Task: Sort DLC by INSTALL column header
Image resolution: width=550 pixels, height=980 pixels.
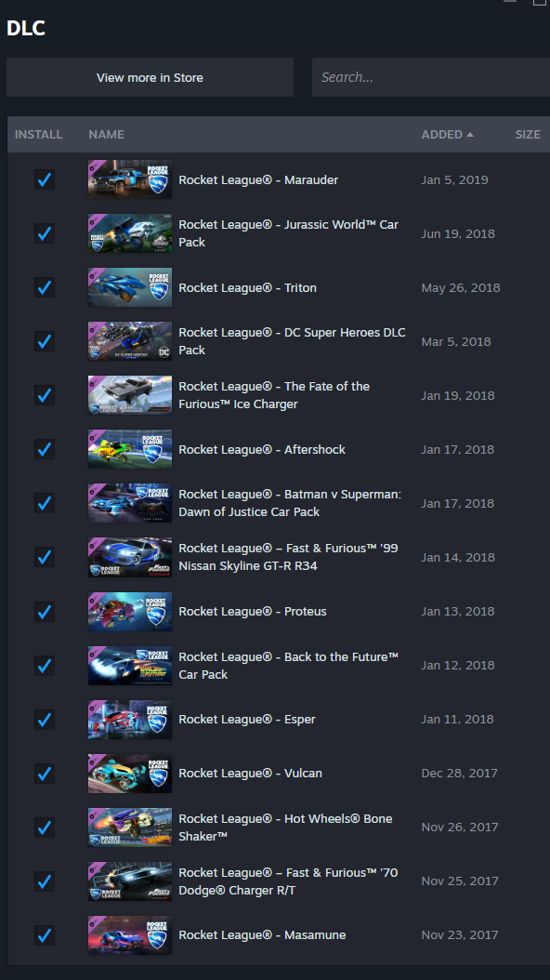Action: tap(39, 135)
